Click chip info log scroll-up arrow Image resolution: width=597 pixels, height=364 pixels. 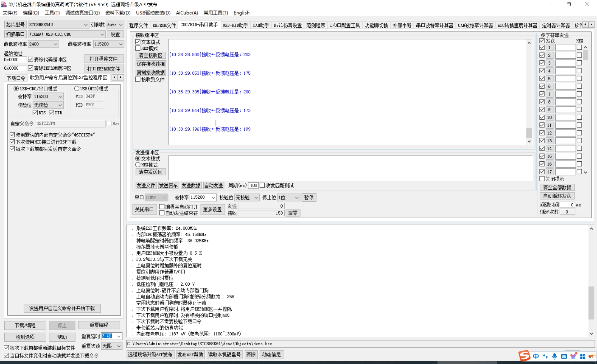tap(591, 228)
